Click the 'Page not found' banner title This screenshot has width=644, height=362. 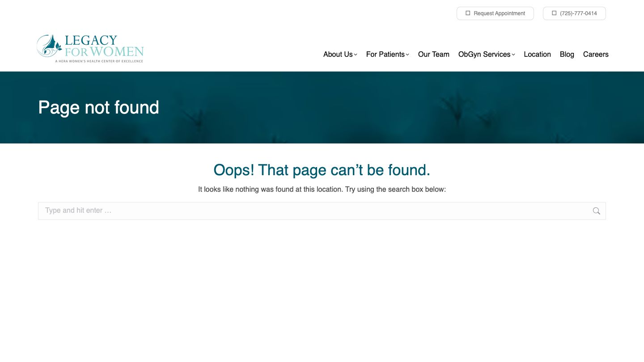coord(98,108)
